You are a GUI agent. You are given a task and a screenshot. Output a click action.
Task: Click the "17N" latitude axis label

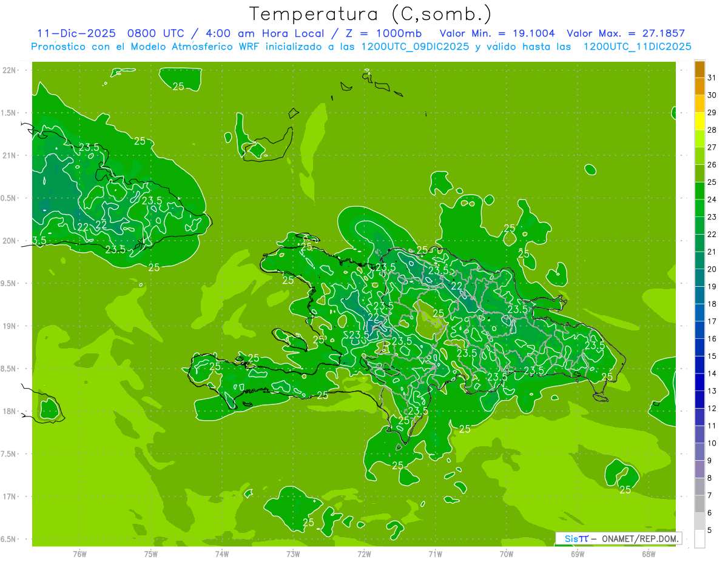(10, 497)
